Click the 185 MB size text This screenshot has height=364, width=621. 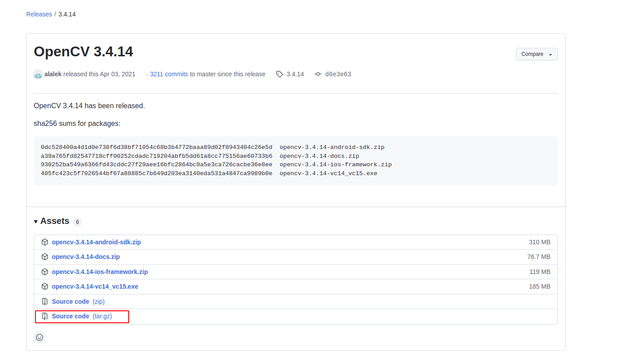click(540, 286)
